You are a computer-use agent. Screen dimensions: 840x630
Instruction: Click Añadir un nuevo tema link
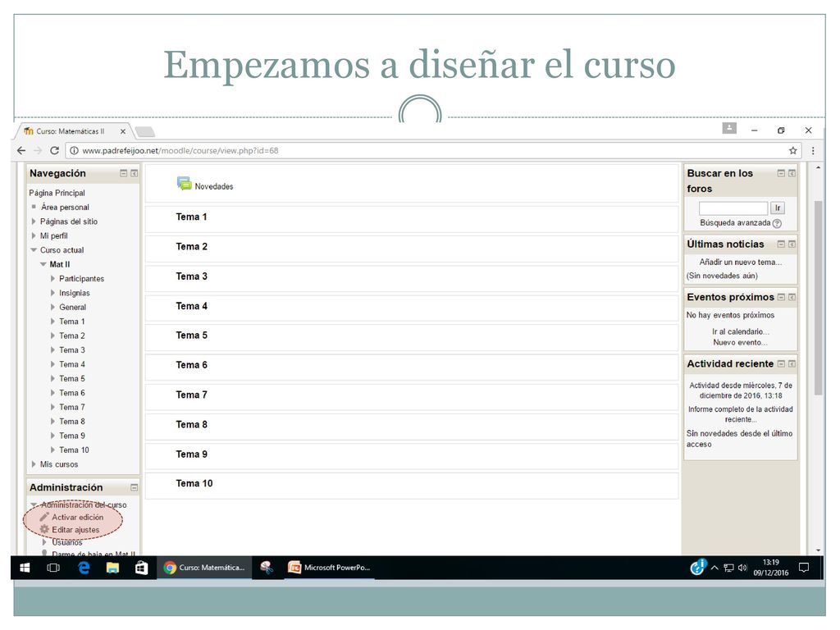click(x=741, y=262)
